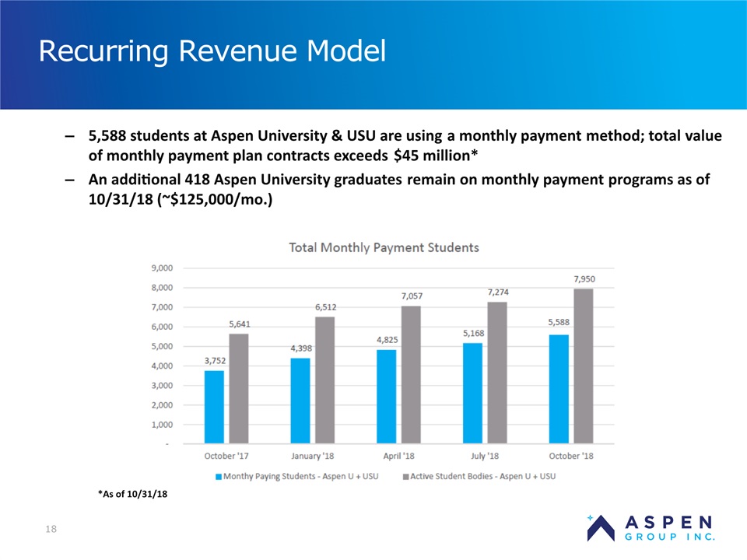This screenshot has height=560, width=747.
Task: Click the "4,825" data label
Action: tap(388, 340)
